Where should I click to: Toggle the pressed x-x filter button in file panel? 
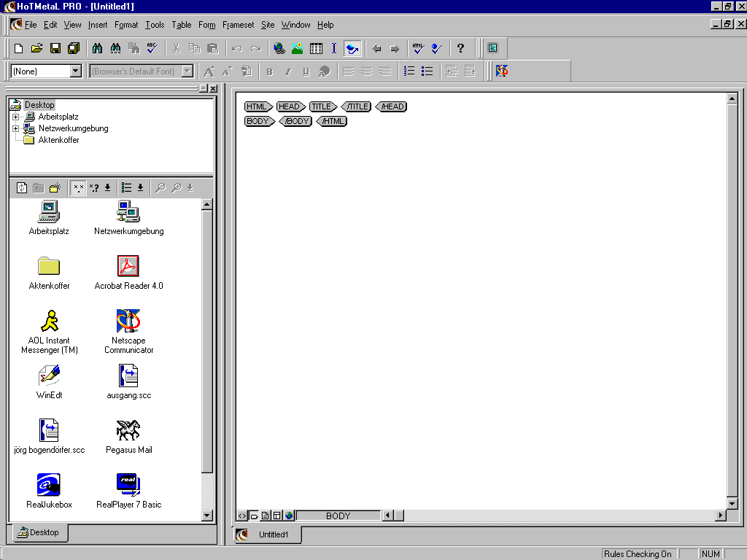(x=78, y=187)
